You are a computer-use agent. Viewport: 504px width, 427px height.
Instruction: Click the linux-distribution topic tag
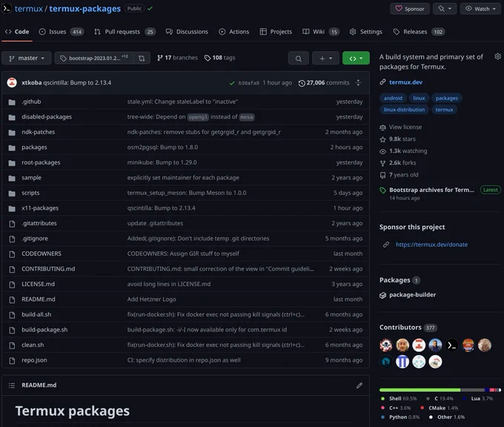click(404, 110)
